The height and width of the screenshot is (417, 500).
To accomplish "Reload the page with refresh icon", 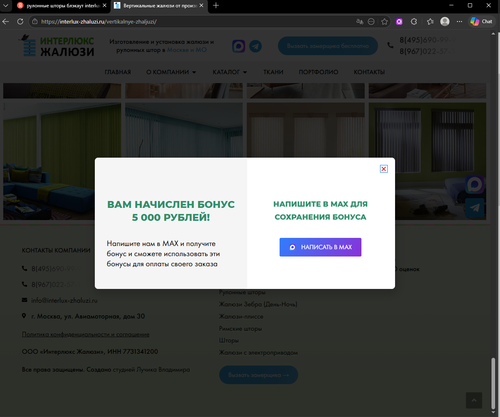I will point(20,22).
